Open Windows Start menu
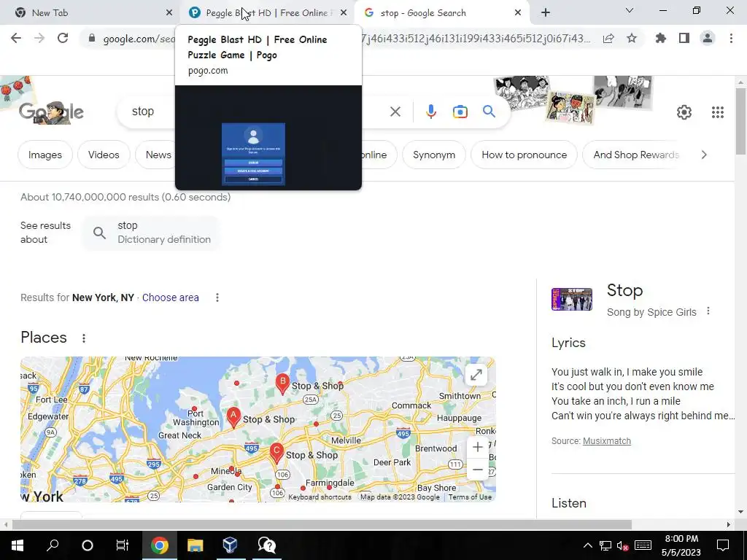Image resolution: width=747 pixels, height=560 pixels. point(18,545)
